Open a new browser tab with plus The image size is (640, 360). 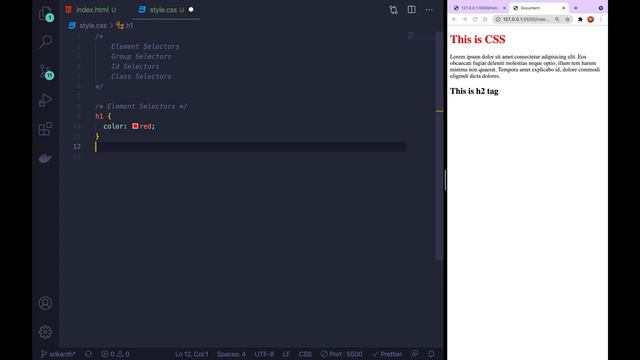pos(576,8)
